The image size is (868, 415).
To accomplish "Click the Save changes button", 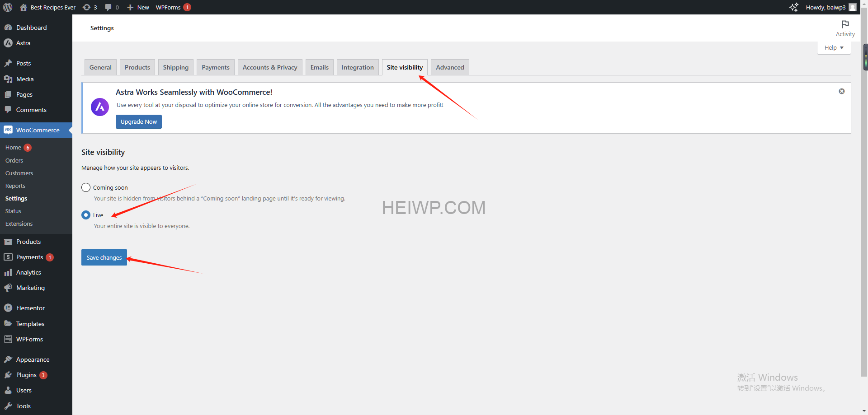I will pyautogui.click(x=104, y=257).
